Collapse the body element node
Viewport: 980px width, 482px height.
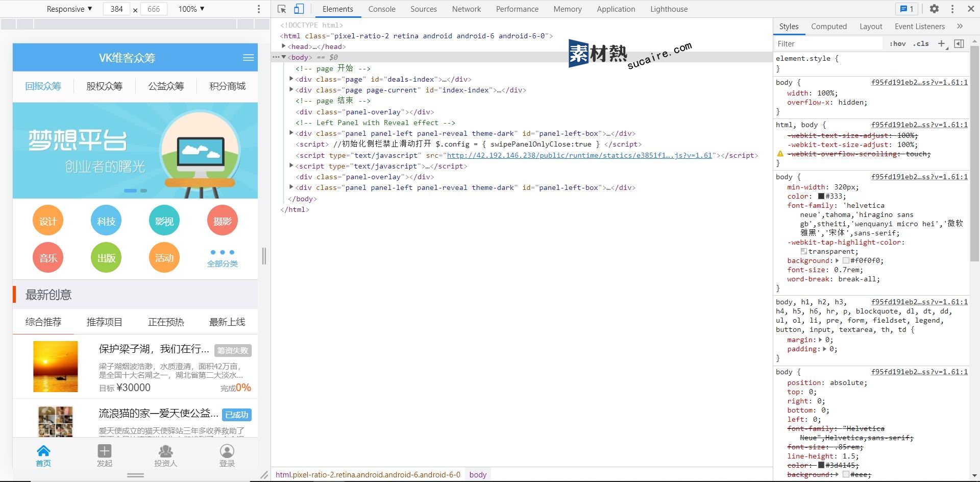point(284,57)
